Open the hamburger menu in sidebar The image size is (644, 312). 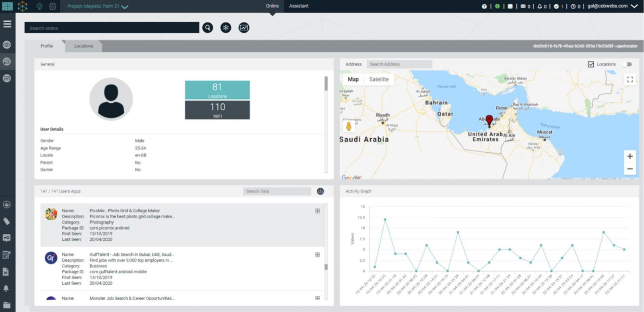[x=7, y=24]
